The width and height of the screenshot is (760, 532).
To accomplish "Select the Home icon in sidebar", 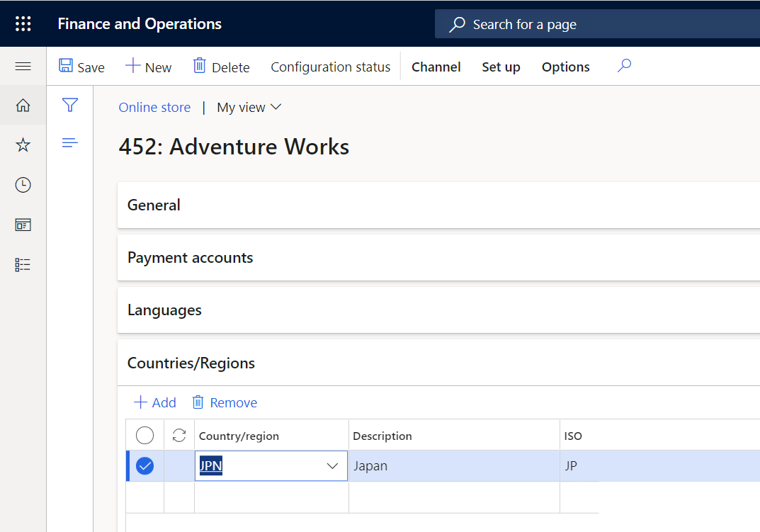I will click(x=23, y=105).
